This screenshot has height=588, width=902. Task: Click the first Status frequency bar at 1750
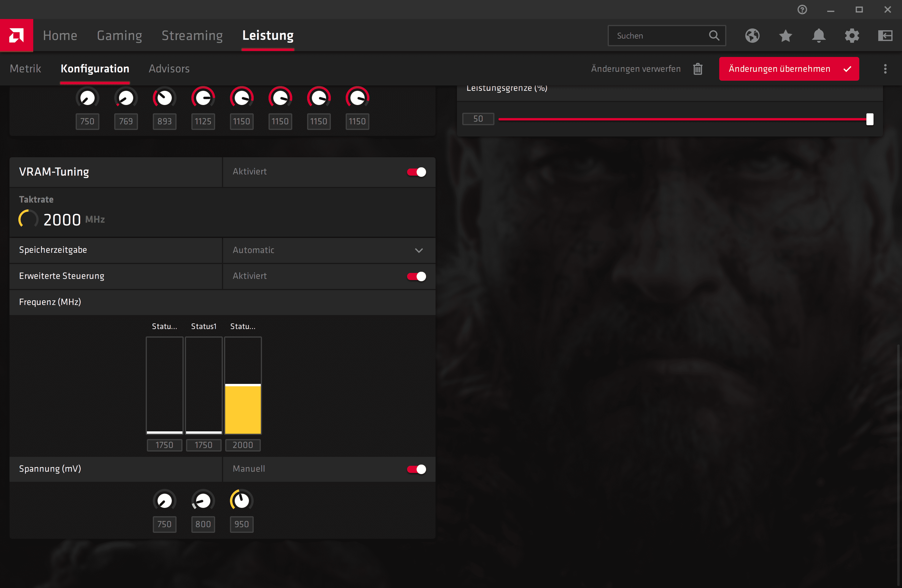[x=164, y=386]
